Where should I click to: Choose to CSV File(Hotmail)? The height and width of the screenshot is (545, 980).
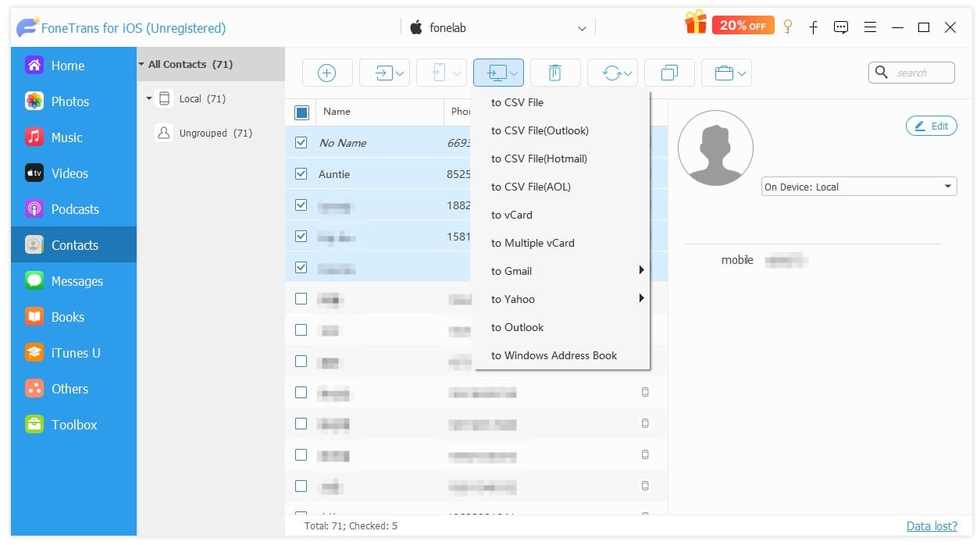[x=561, y=159]
